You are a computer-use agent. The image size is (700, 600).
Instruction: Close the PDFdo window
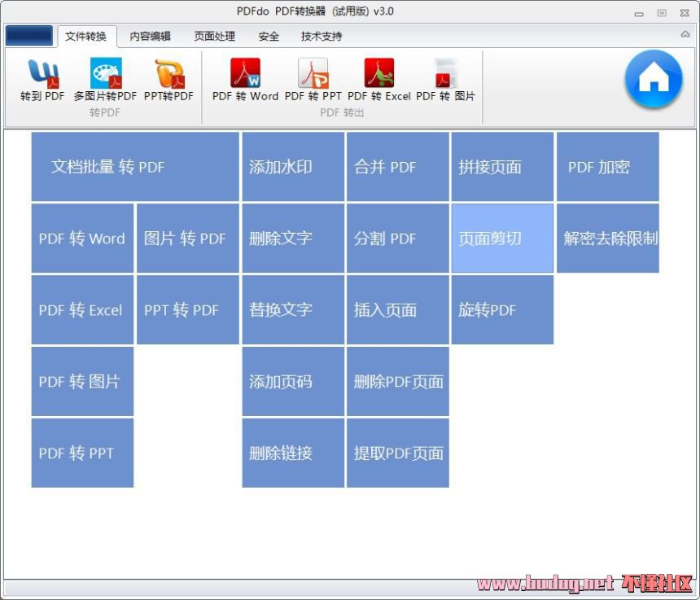[685, 13]
